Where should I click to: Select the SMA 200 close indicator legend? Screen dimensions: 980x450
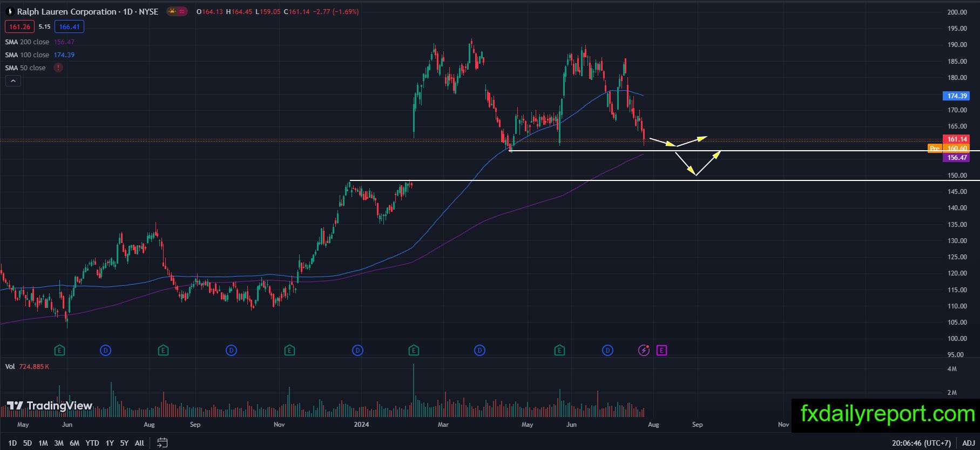27,42
